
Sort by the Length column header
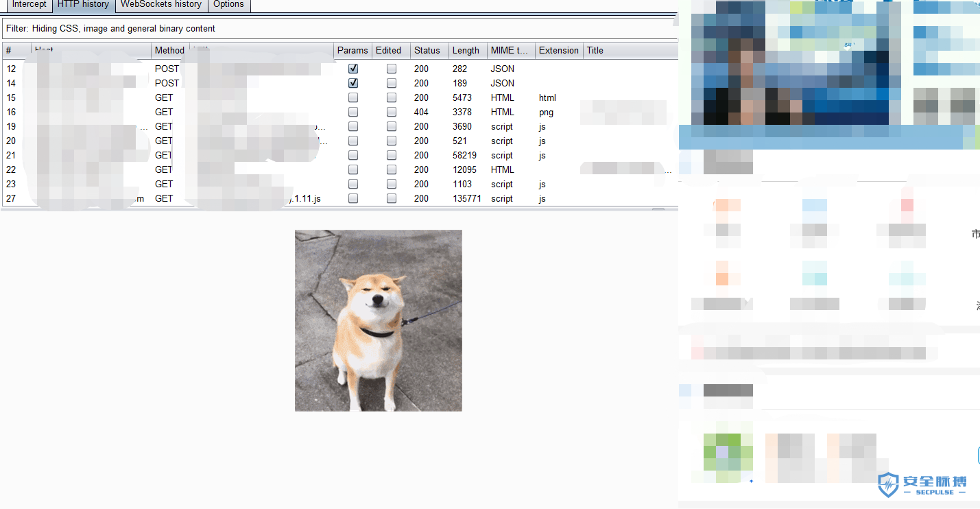click(468, 50)
